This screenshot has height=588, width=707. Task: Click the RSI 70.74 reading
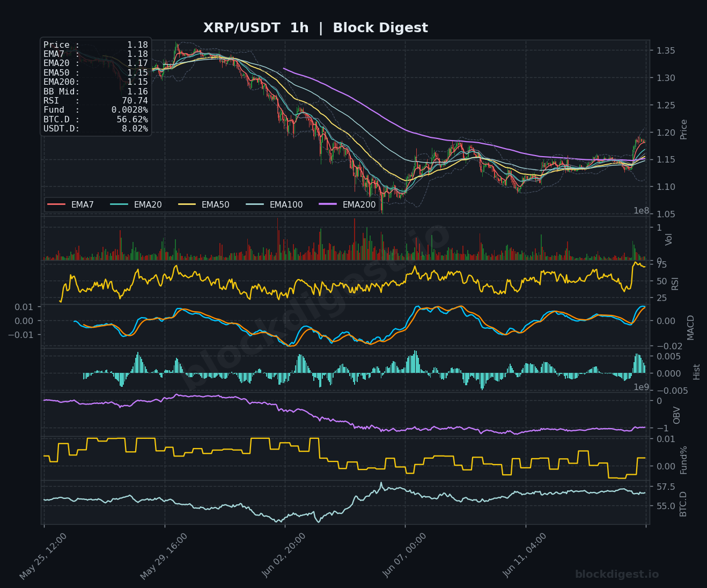95,100
